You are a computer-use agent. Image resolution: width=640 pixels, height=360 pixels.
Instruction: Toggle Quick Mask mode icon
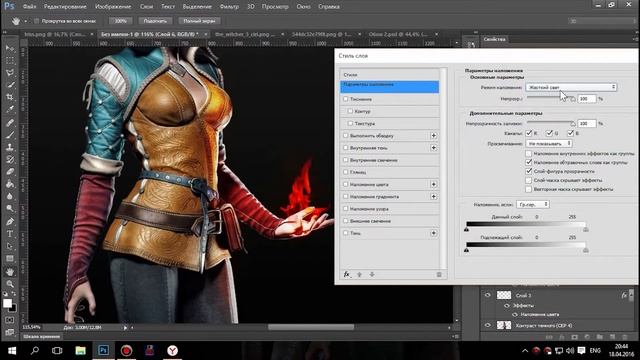click(x=9, y=320)
